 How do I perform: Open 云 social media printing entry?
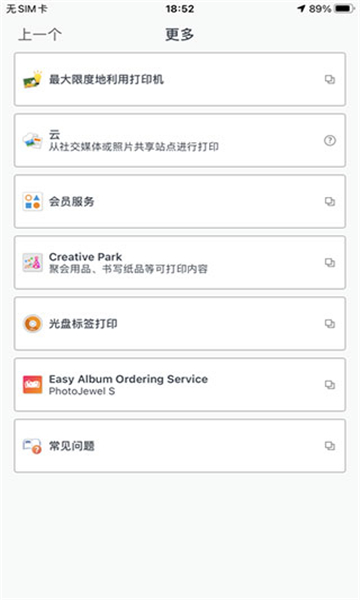(x=180, y=140)
